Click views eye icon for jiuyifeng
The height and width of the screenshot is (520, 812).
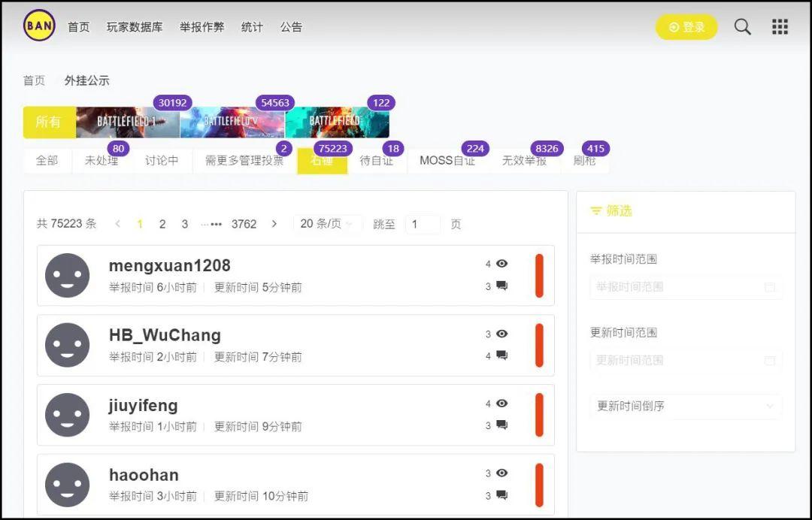(501, 403)
